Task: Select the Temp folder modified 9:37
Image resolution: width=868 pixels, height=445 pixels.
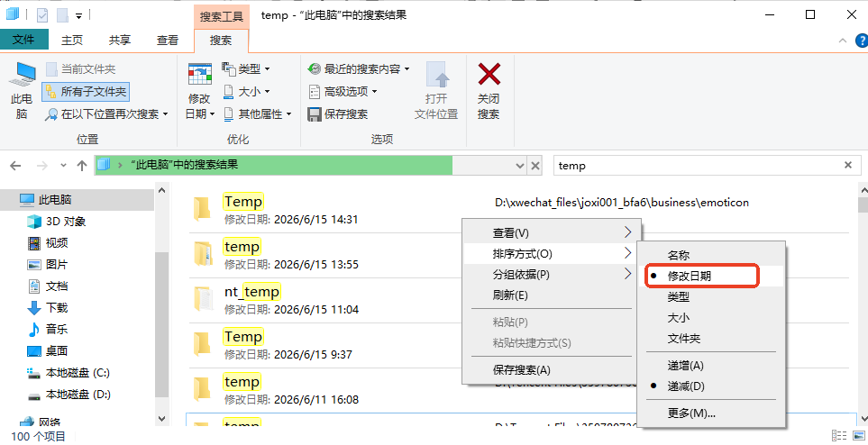Action: click(x=324, y=345)
